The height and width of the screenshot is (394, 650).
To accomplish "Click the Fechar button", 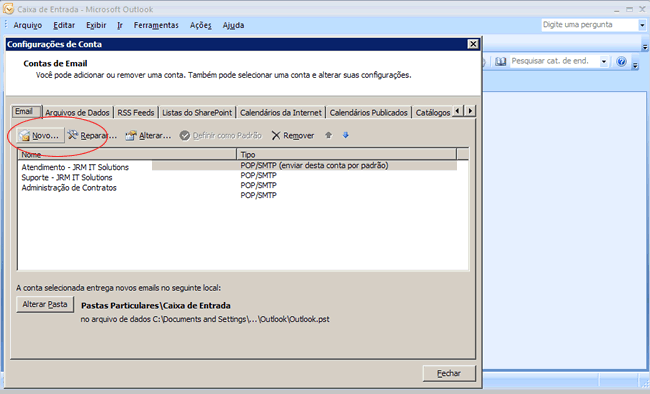I will tap(449, 373).
